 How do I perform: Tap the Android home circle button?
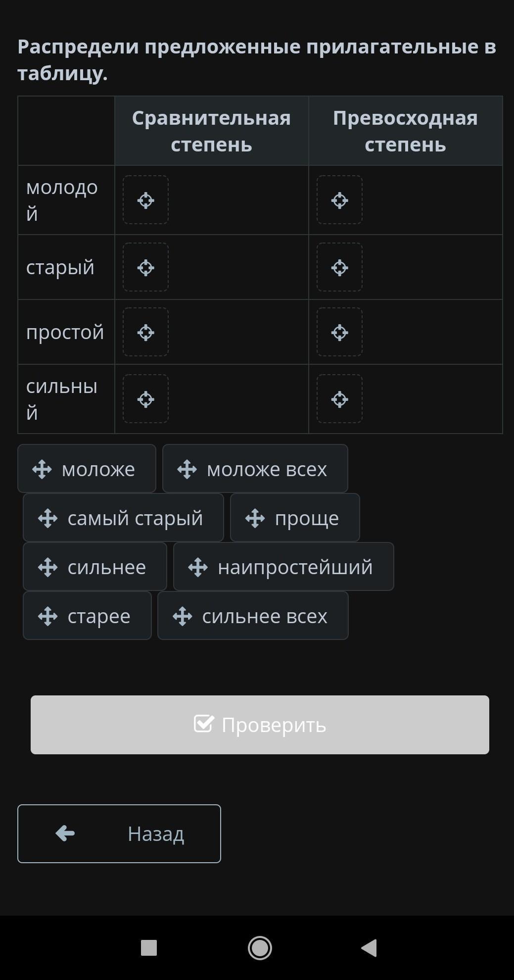(260, 948)
